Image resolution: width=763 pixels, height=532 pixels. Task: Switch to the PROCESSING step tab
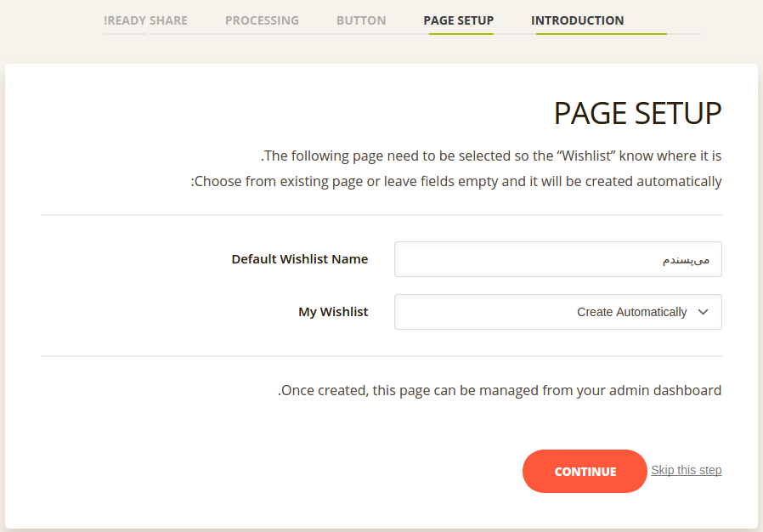tap(262, 20)
